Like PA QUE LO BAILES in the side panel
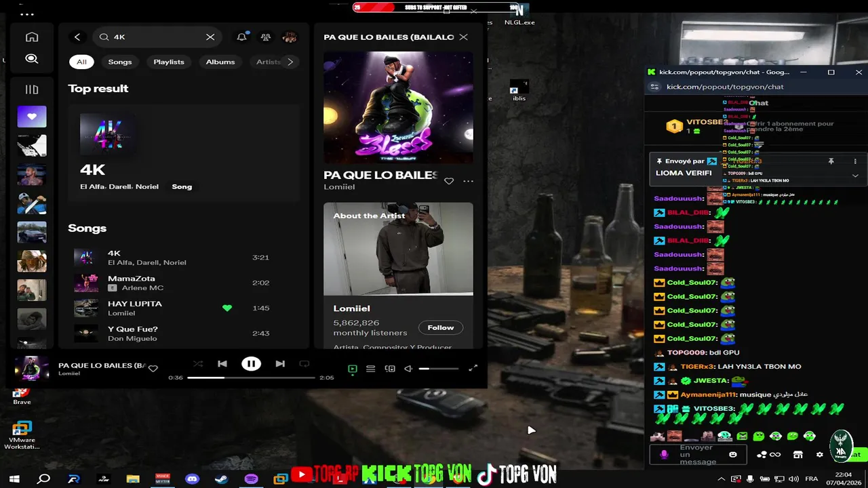 (x=448, y=181)
